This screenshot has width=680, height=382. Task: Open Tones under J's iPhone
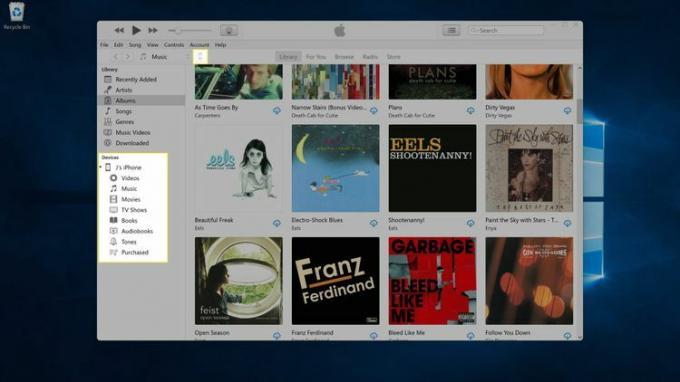coord(129,242)
